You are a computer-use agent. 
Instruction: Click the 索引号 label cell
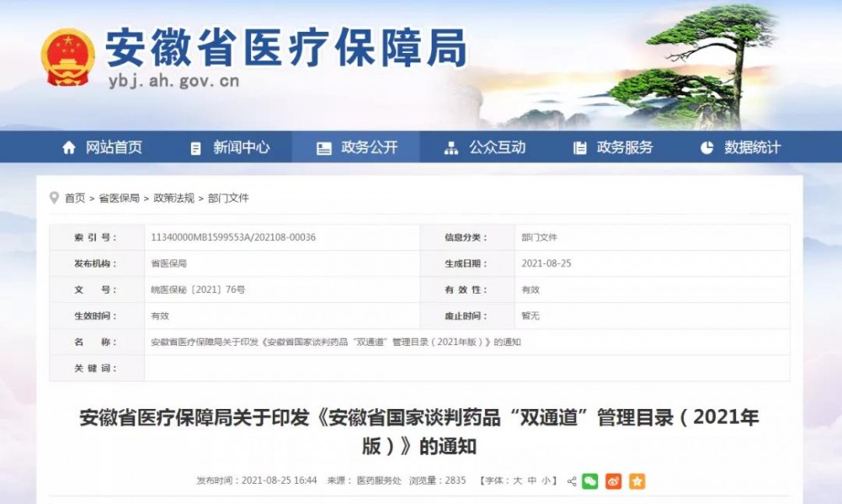[x=97, y=237]
